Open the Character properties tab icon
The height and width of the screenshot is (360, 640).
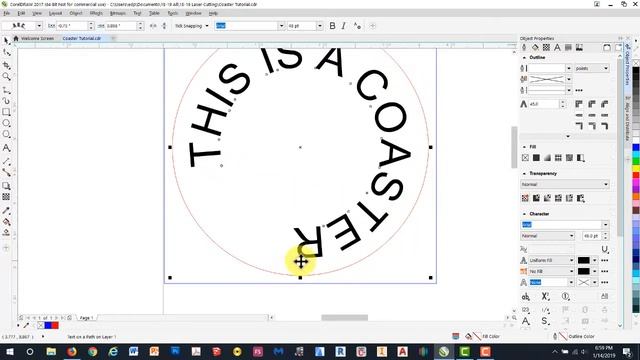(557, 48)
